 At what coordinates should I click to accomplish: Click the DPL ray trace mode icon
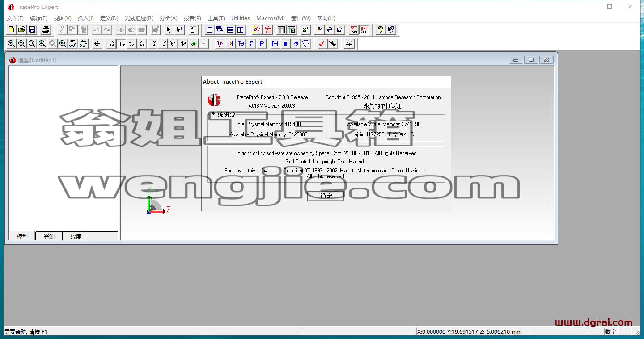click(365, 30)
